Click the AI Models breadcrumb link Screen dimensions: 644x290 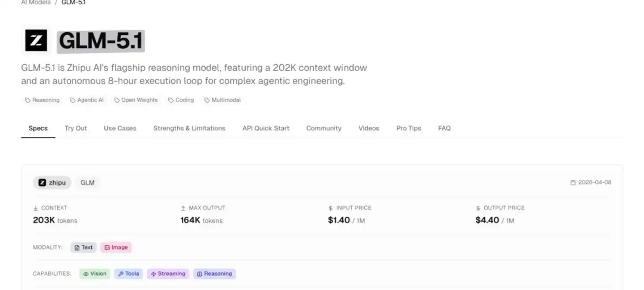[x=35, y=2]
